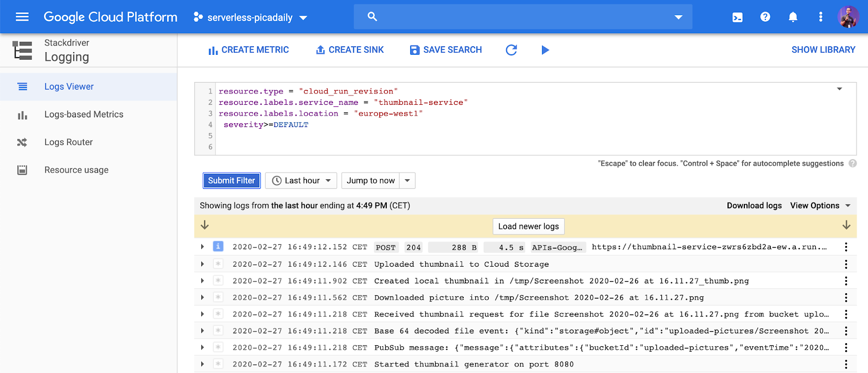Open the serverless-picadaily project selector
The image size is (868, 373).
coord(251,17)
